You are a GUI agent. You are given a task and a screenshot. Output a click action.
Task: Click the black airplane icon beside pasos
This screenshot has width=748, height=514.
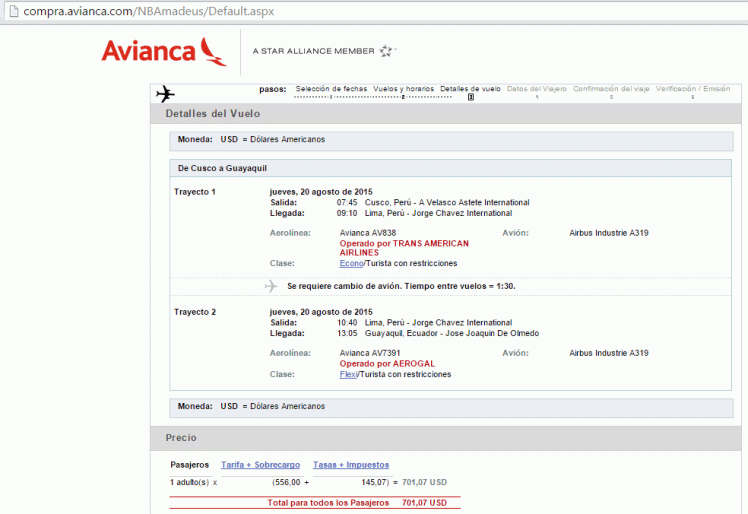[166, 94]
